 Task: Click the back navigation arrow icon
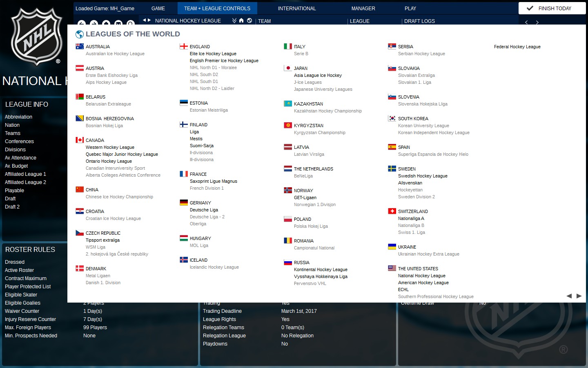(x=81, y=23)
